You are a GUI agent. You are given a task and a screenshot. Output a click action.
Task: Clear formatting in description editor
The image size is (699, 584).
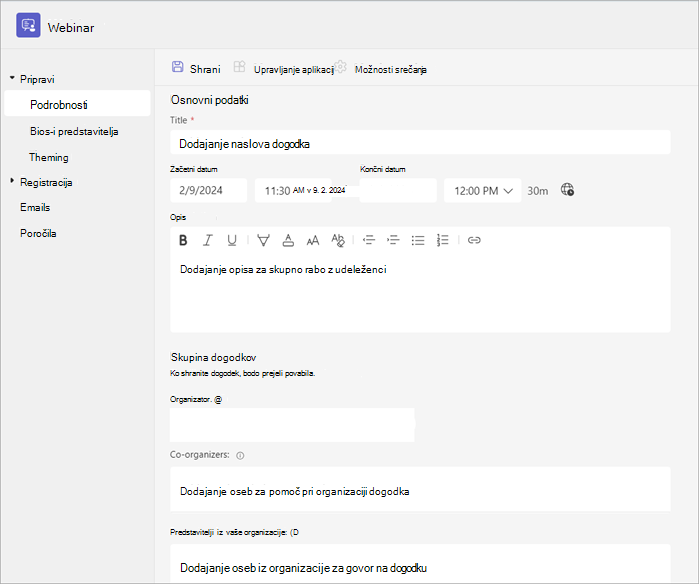tap(338, 240)
